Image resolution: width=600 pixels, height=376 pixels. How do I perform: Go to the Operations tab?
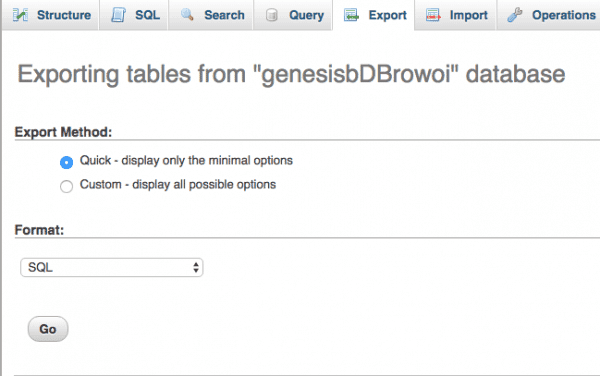click(549, 15)
